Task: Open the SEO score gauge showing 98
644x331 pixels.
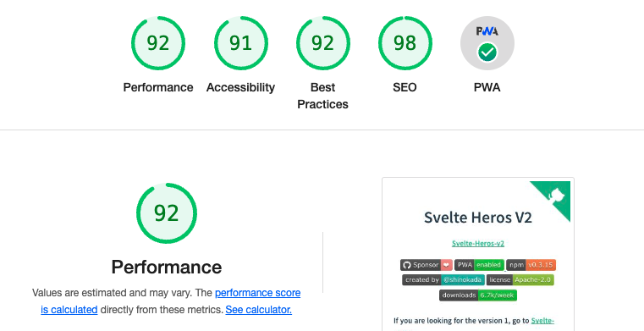Action: coord(405,43)
